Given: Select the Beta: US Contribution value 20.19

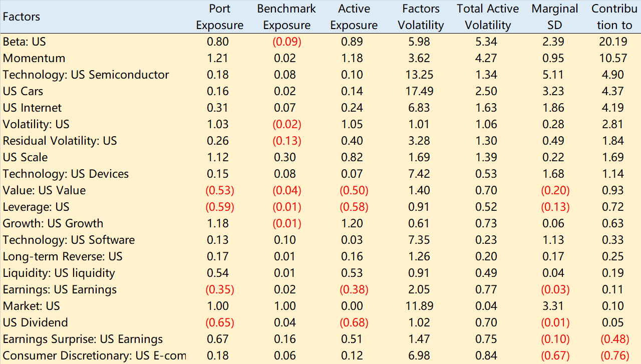Looking at the screenshot, I should point(613,42).
